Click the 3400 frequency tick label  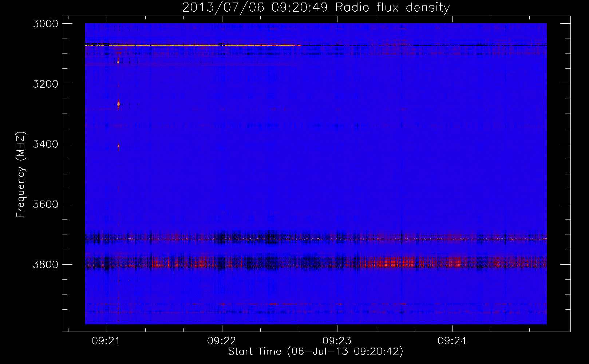click(x=46, y=144)
